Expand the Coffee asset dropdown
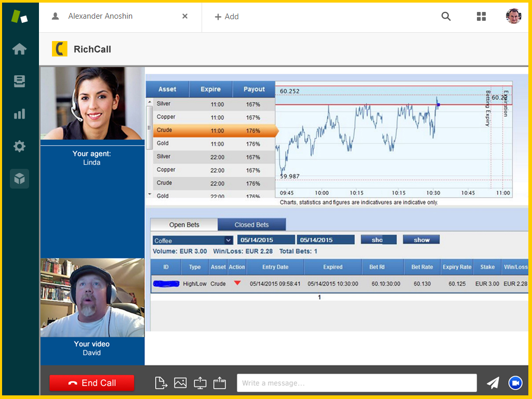Screen dimensions: 532x399 [x=228, y=240]
